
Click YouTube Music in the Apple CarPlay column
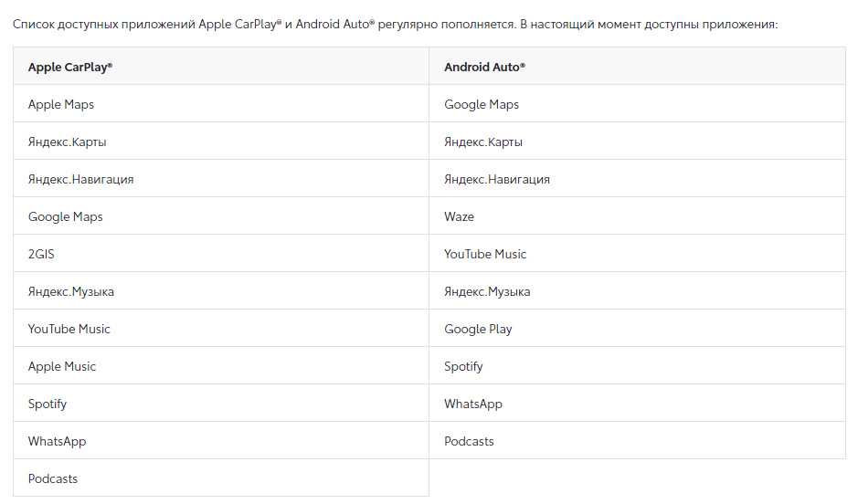69,329
